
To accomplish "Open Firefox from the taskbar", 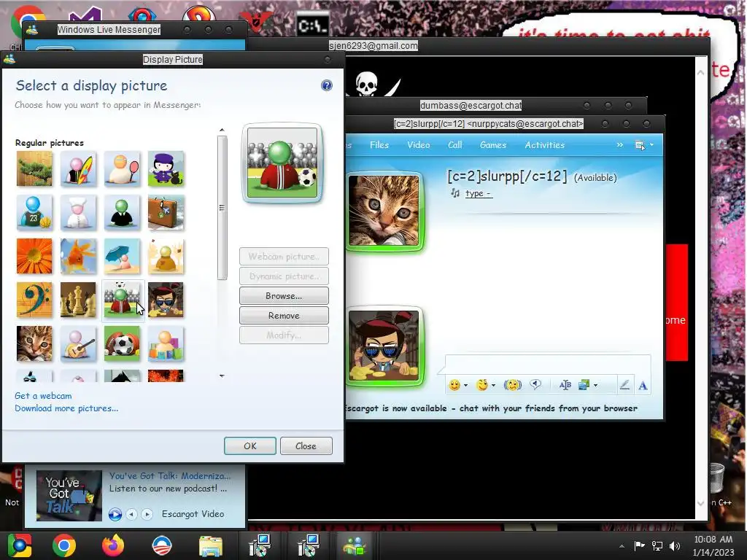I will pyautogui.click(x=113, y=545).
